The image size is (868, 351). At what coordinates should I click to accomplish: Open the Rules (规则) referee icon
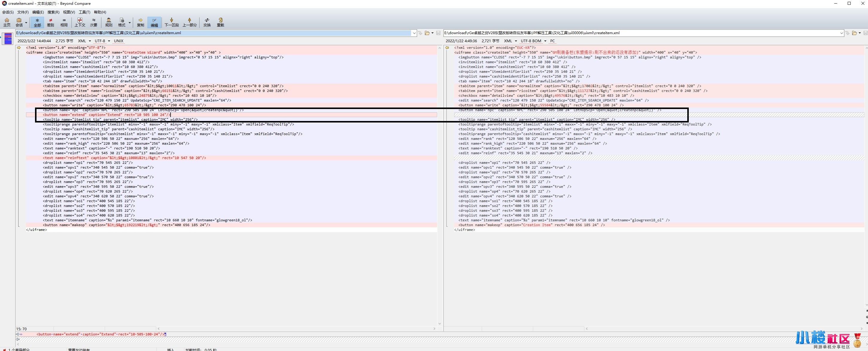pos(109,22)
